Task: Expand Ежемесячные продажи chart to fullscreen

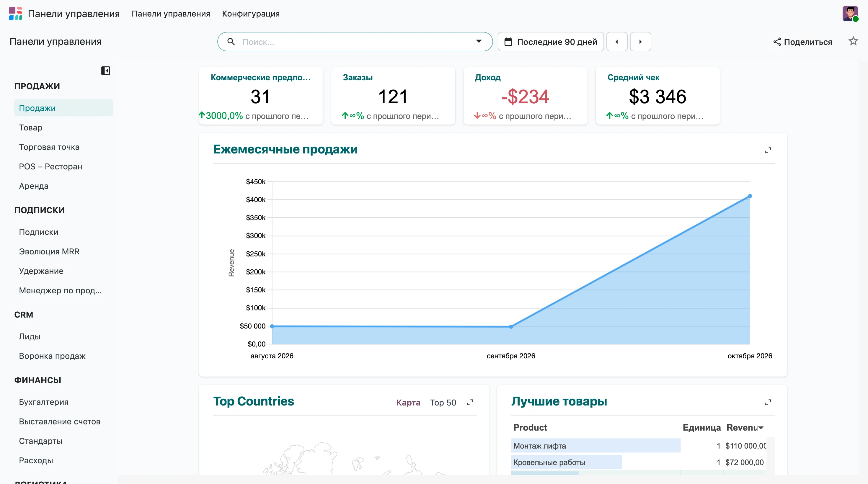Action: pyautogui.click(x=768, y=151)
